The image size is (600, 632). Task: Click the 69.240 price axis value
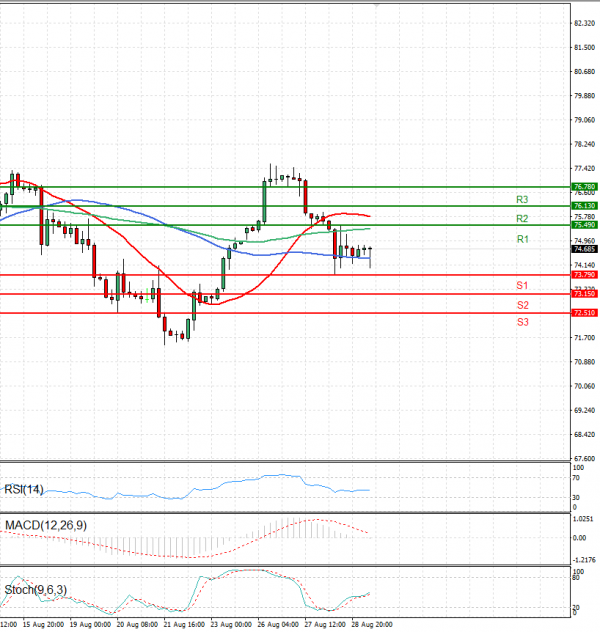click(584, 410)
